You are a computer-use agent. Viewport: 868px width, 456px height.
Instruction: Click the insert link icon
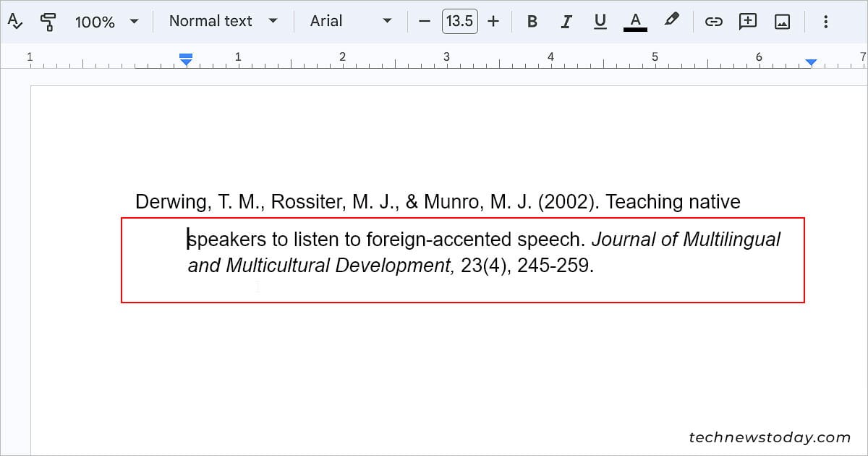tap(714, 22)
